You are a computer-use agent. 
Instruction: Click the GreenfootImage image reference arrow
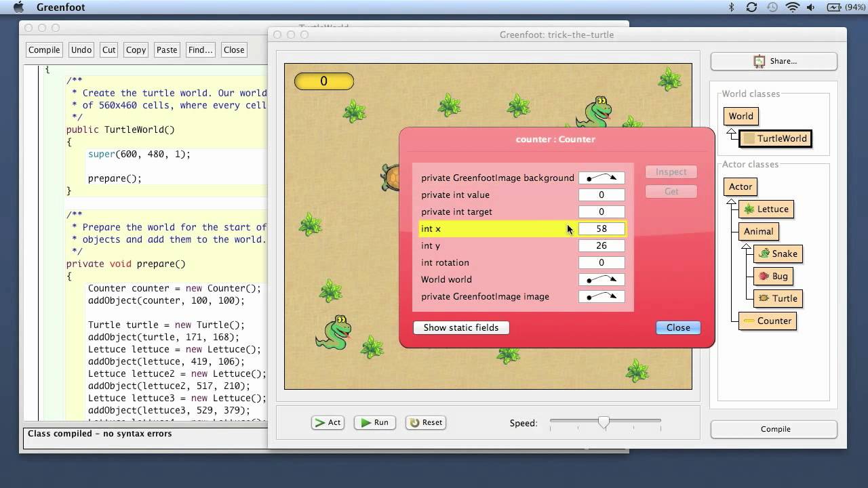[x=601, y=296]
